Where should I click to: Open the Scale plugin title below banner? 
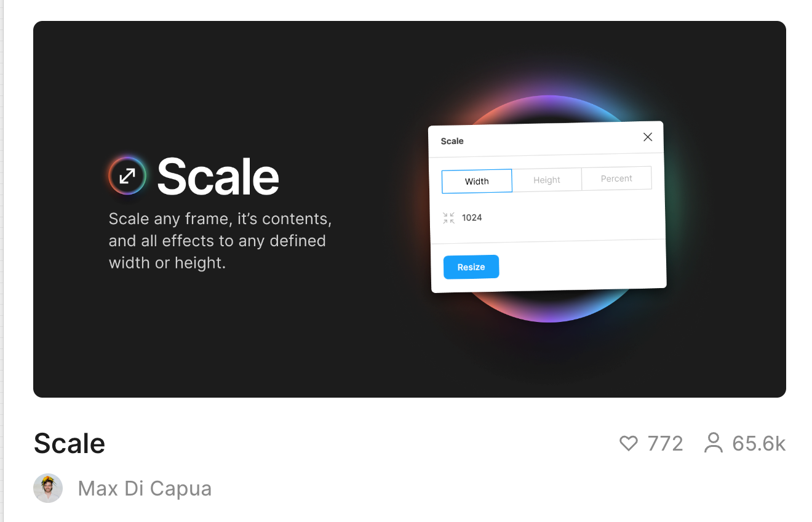click(70, 443)
